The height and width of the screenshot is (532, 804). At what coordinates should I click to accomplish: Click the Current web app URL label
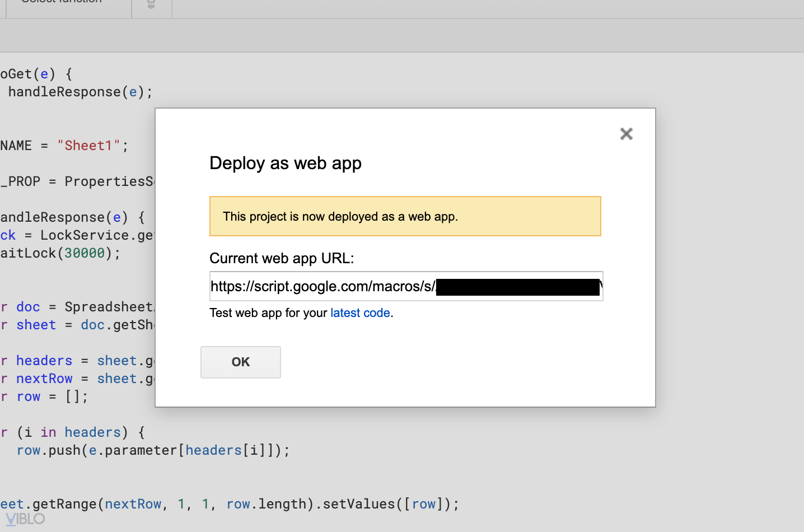[282, 259]
